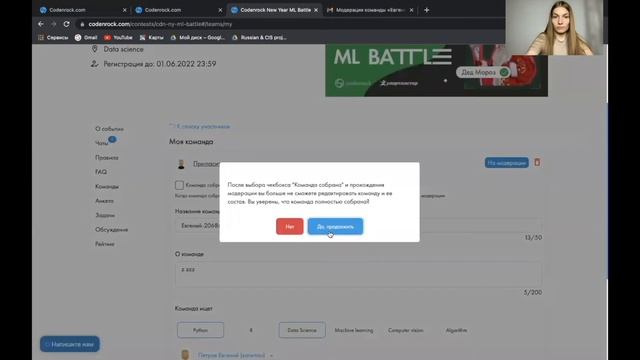The height and width of the screenshot is (360, 640).
Task: Click the "Моя команда" heading text
Action: click(191, 142)
